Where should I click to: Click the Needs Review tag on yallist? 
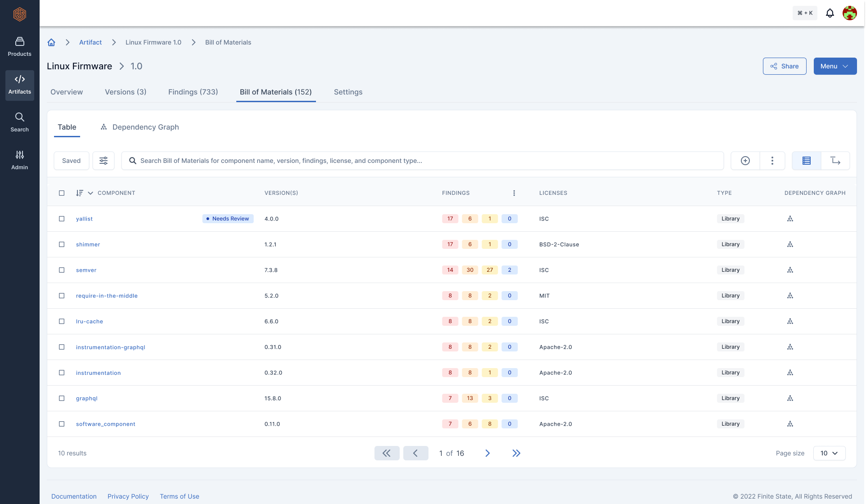click(228, 219)
